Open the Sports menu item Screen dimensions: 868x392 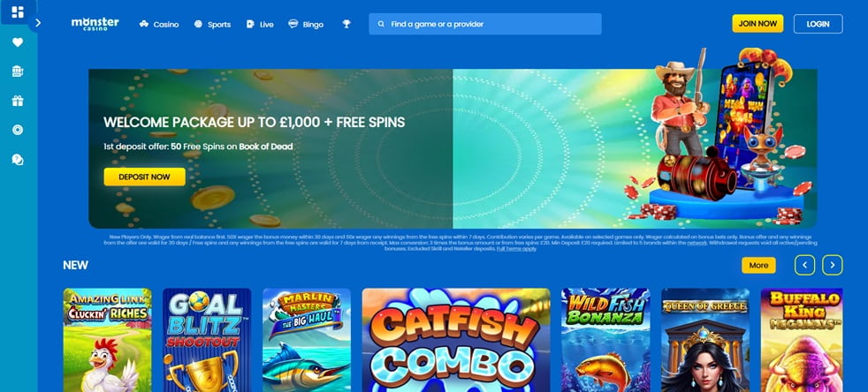pos(212,25)
